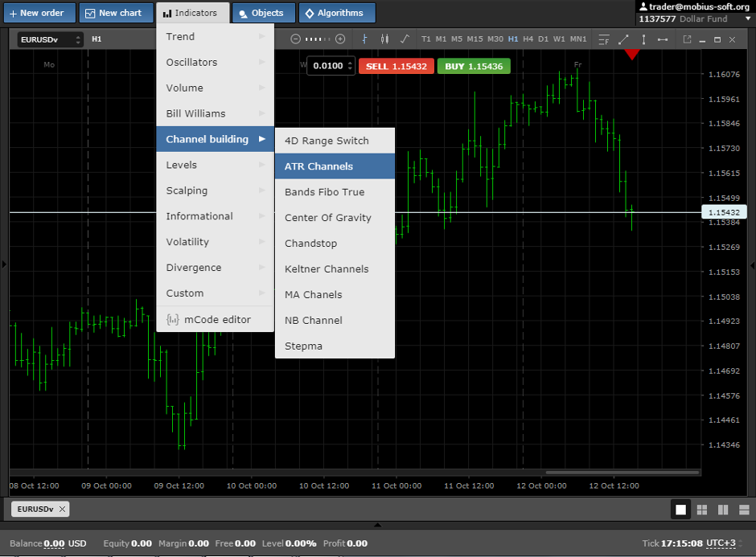Select four-chart grid layout
Image resolution: width=756 pixels, height=557 pixels.
[x=702, y=510]
